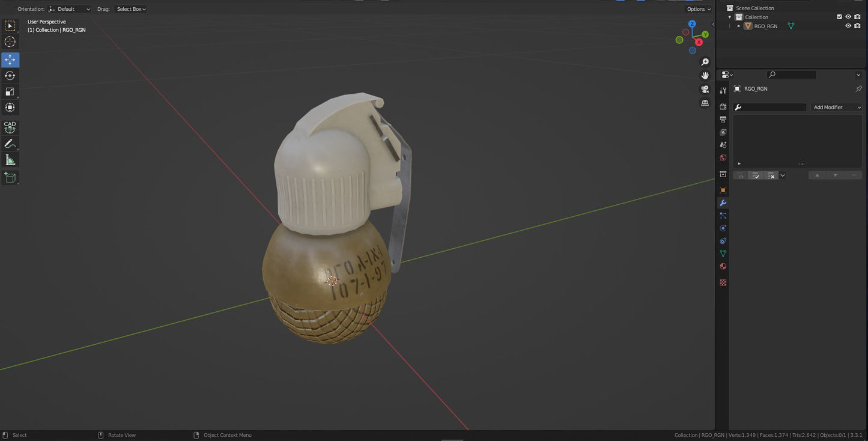The width and height of the screenshot is (868, 441).
Task: Click the Options button in header
Action: point(698,9)
